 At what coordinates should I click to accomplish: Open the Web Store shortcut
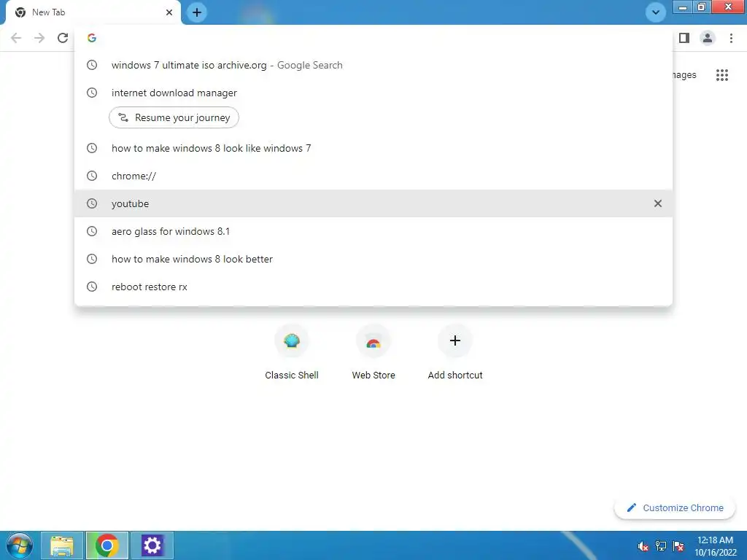point(373,352)
